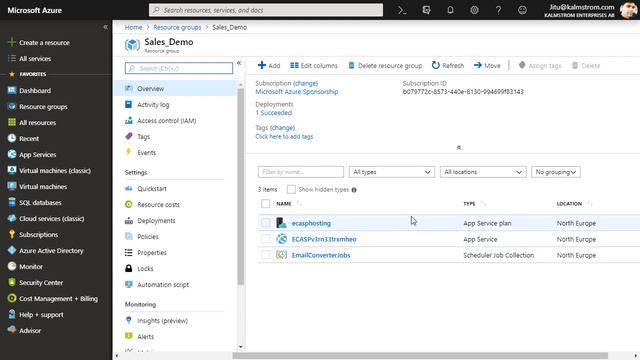Viewport: 640px width, 360px height.
Task: Click here to add tags link
Action: click(x=284, y=137)
